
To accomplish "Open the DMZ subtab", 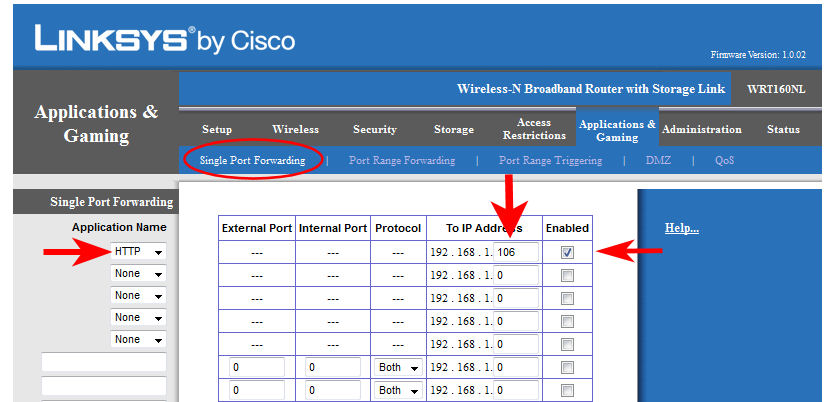I will 658,160.
